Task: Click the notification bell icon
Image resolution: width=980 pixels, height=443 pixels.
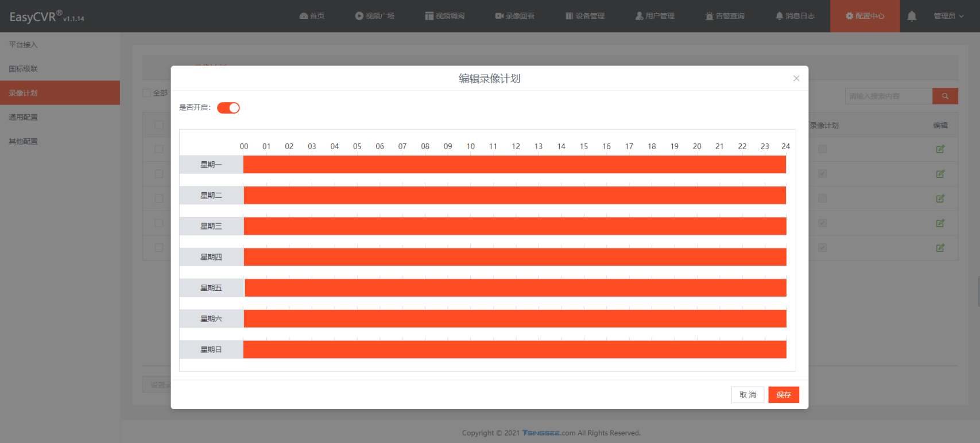Action: coord(911,16)
